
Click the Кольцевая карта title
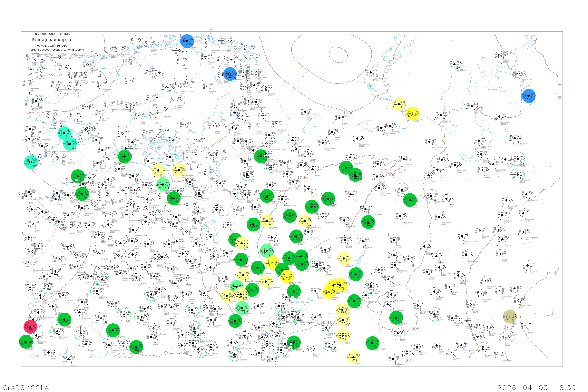click(x=51, y=40)
